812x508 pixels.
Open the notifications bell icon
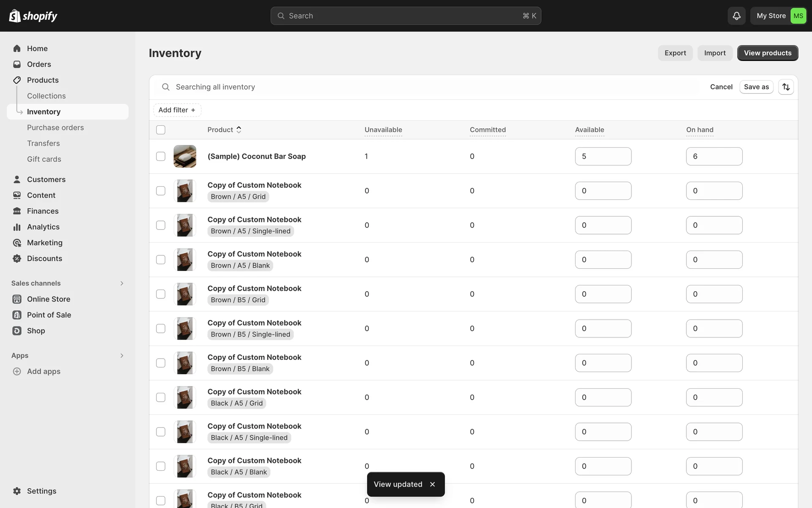[x=736, y=16]
